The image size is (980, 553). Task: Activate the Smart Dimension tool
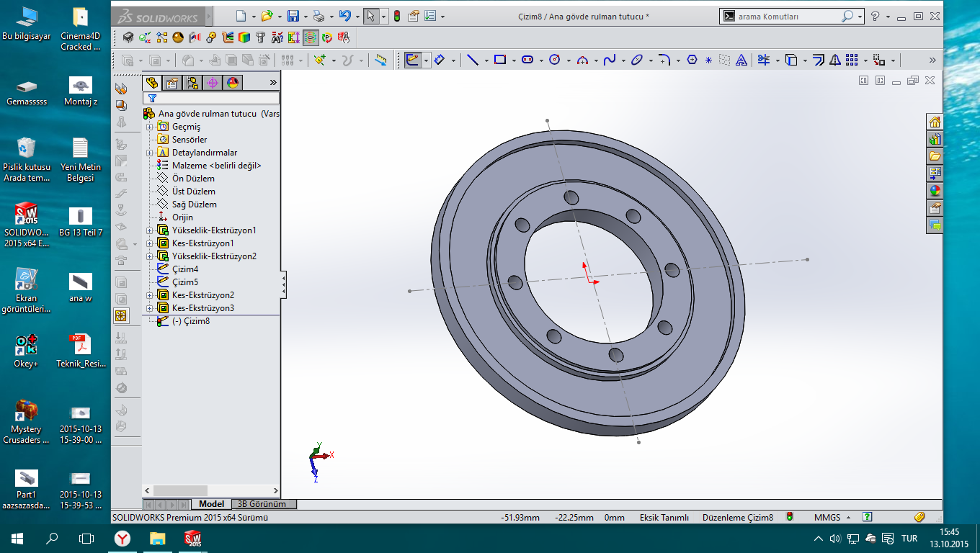tap(439, 60)
